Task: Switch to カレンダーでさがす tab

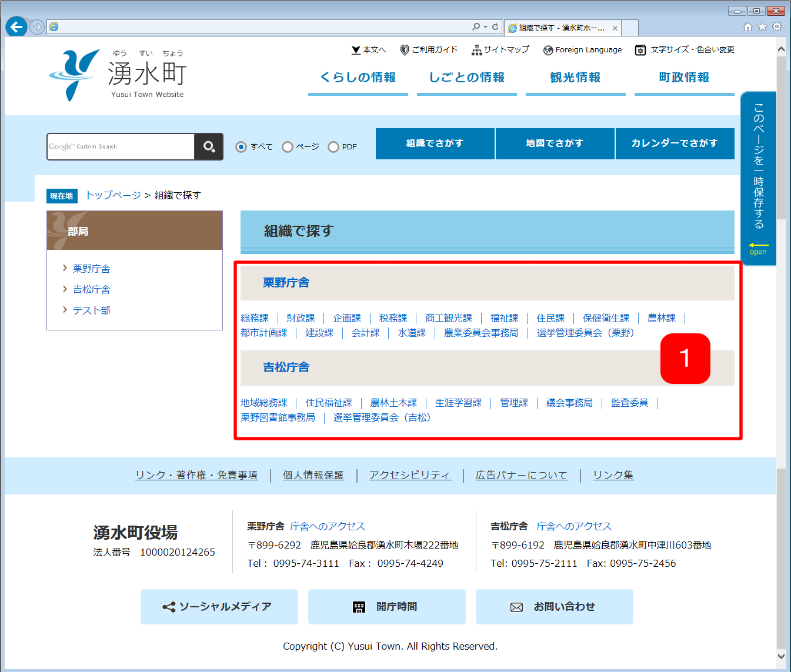Action: [x=675, y=143]
